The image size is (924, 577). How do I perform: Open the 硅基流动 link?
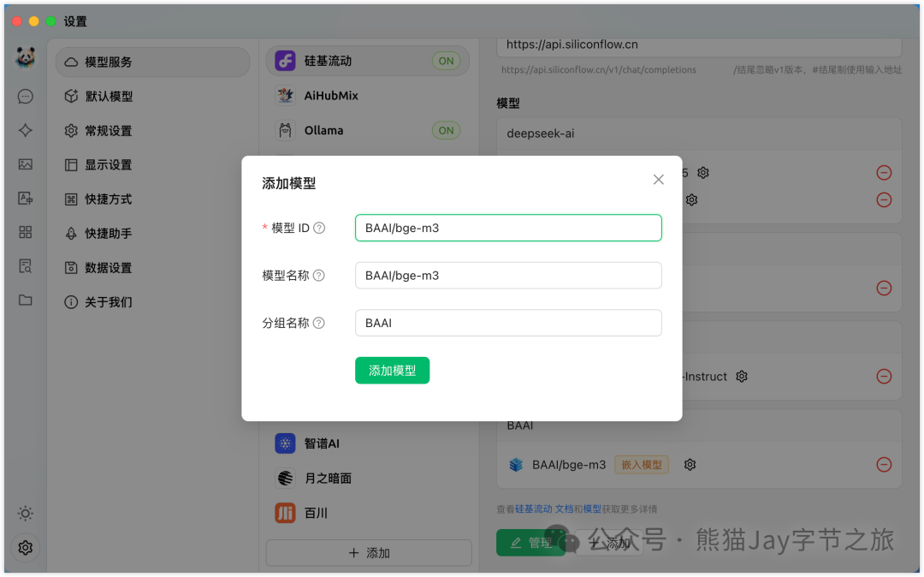534,509
